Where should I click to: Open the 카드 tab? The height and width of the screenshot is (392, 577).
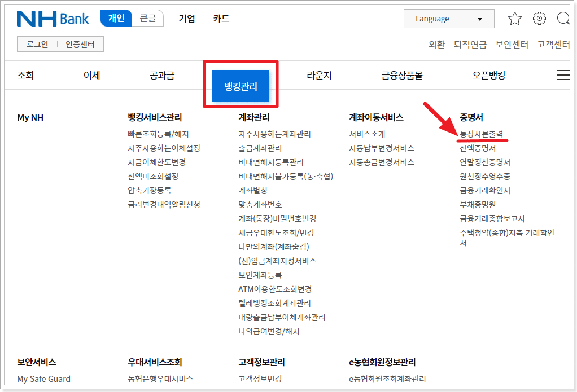coord(221,19)
